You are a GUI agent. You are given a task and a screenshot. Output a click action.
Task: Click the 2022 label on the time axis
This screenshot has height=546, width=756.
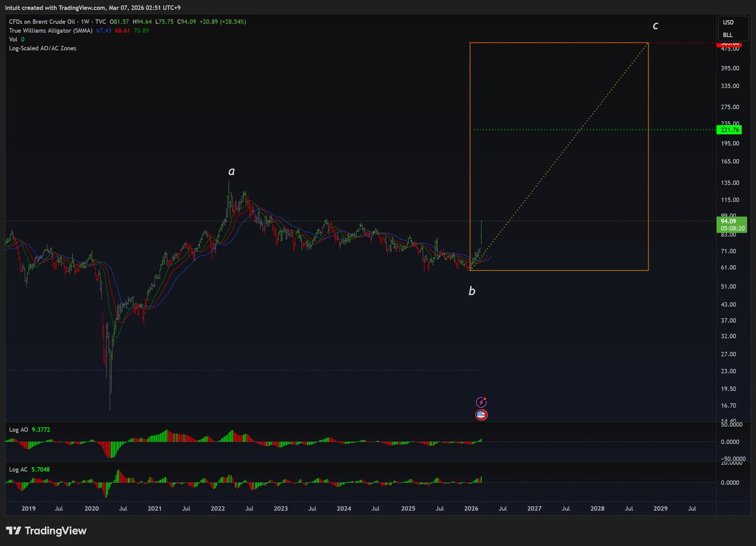(x=217, y=508)
